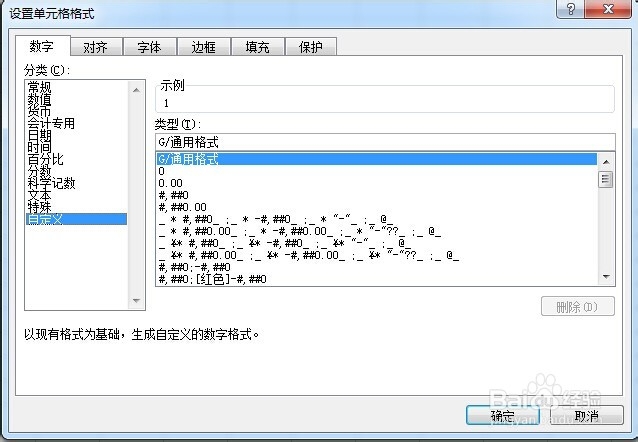Choose the #,##0 format
This screenshot has height=442, width=638.
click(x=377, y=195)
